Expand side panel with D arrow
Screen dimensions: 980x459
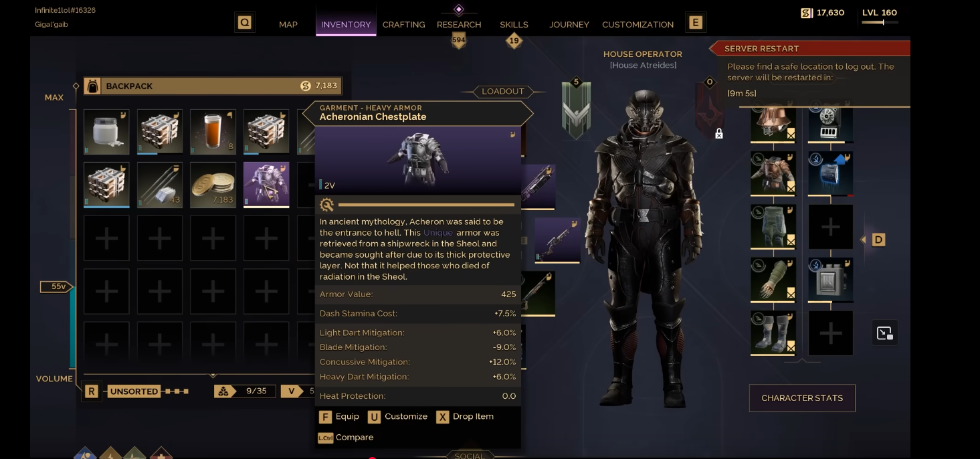[878, 240]
